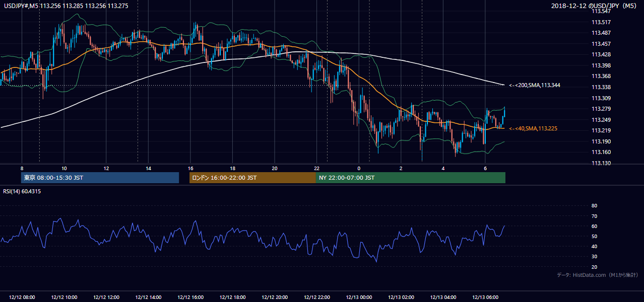The height and width of the screenshot is (302, 644).
Task: Click the time label 12/12 10:00
Action: 64,297
